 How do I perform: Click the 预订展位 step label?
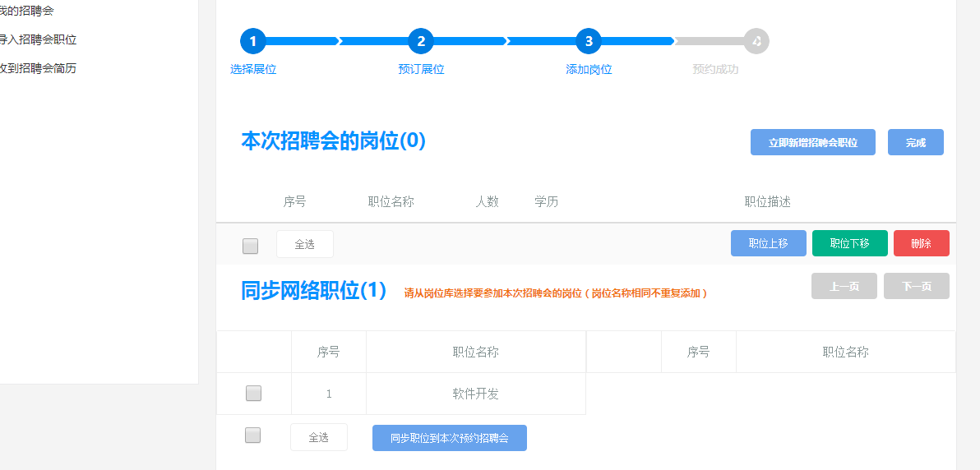[x=421, y=69]
